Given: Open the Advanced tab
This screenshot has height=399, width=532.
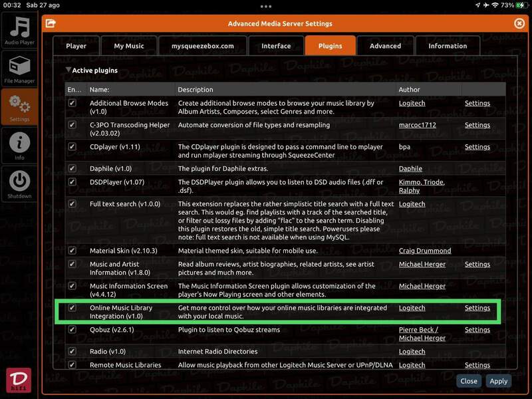Looking at the screenshot, I should [x=385, y=46].
